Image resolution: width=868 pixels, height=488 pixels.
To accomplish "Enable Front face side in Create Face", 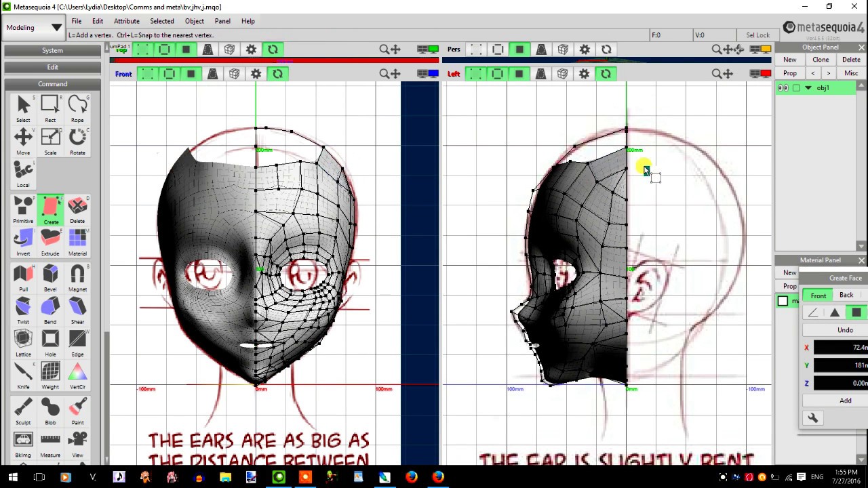I will click(x=818, y=296).
